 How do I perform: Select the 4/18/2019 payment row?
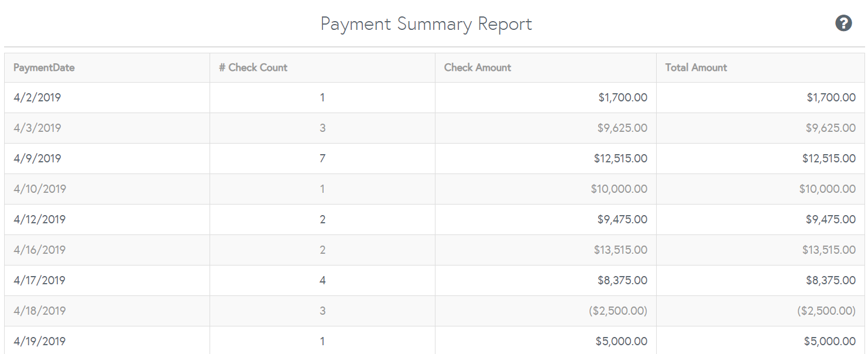tap(40, 311)
